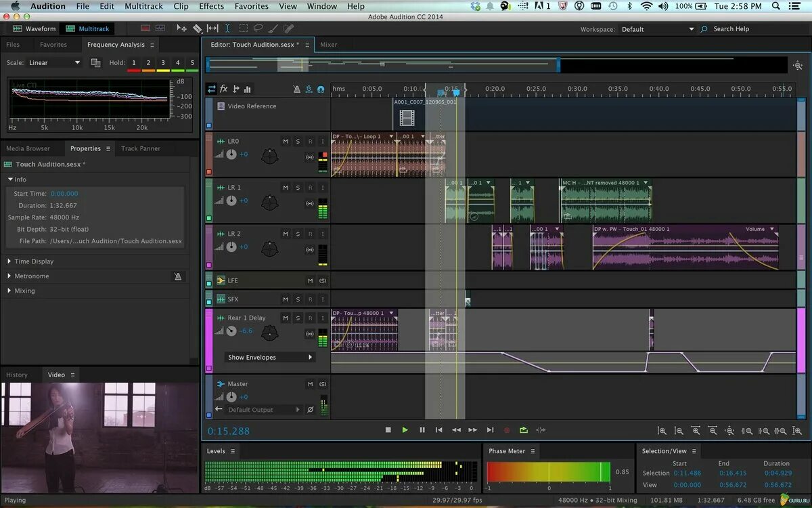Expand the Time Display section
Image resolution: width=812 pixels, height=508 pixels.
pos(9,261)
